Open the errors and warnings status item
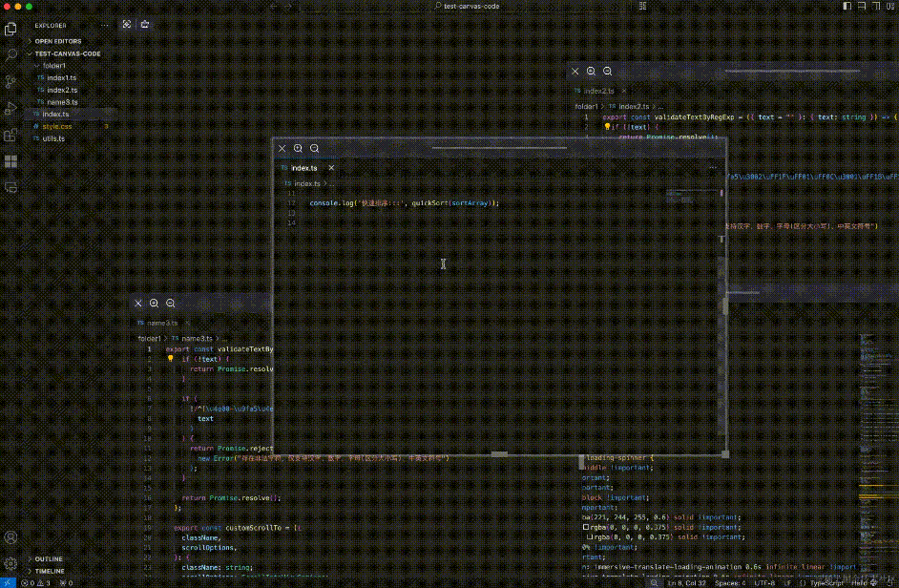The width and height of the screenshot is (899, 588). click(x=35, y=583)
